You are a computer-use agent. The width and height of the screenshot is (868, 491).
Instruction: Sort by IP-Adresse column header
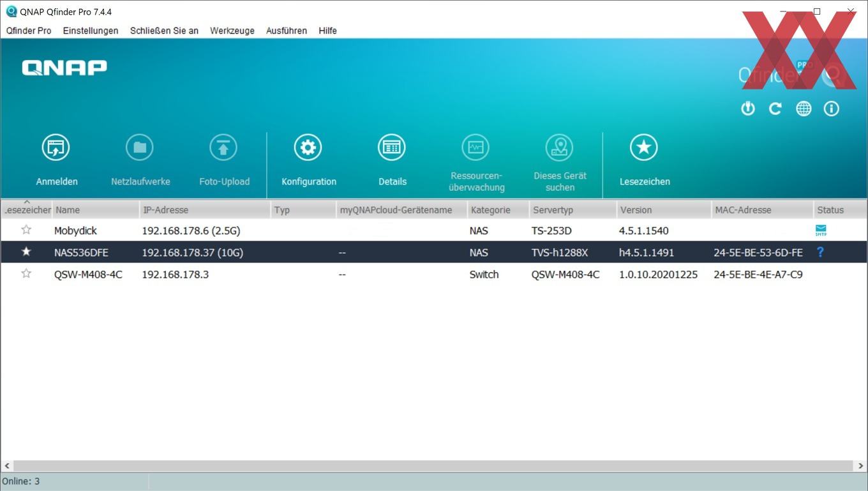tap(205, 209)
